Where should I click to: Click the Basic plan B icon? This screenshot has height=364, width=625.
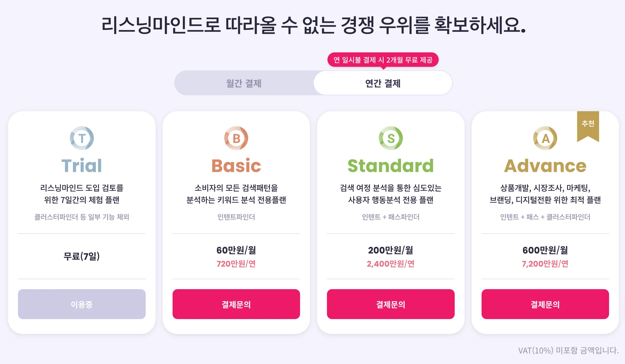(236, 138)
